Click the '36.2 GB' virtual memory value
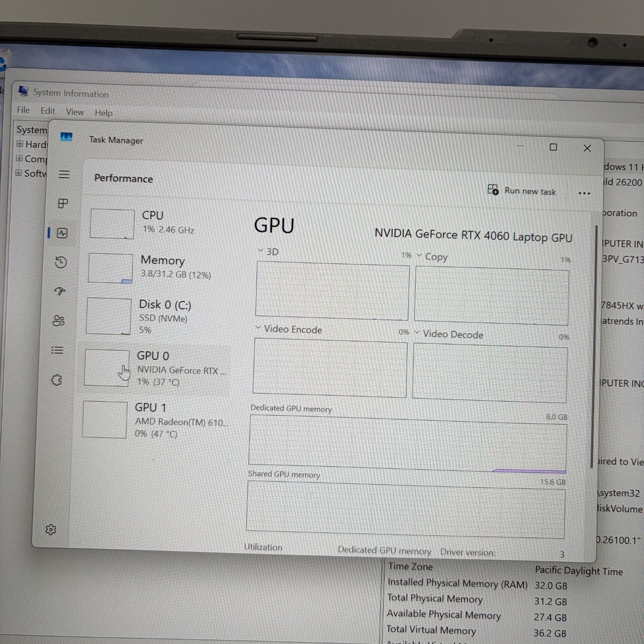This screenshot has height=644, width=644. (x=550, y=633)
